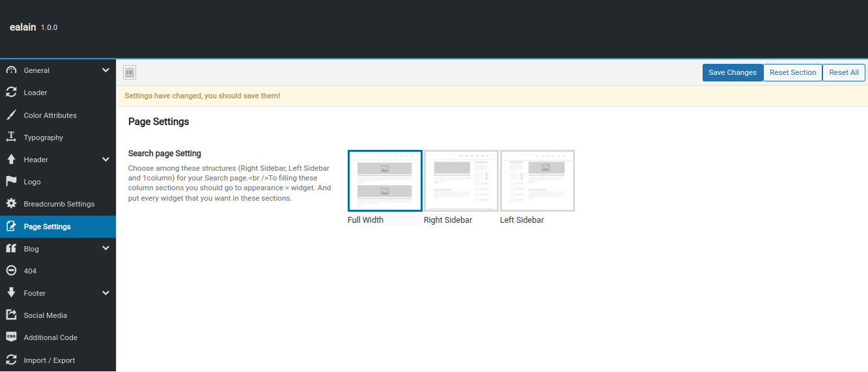Viewport: 868px width, 372px height.
Task: Click the Color Attributes brush icon
Action: pos(11,115)
